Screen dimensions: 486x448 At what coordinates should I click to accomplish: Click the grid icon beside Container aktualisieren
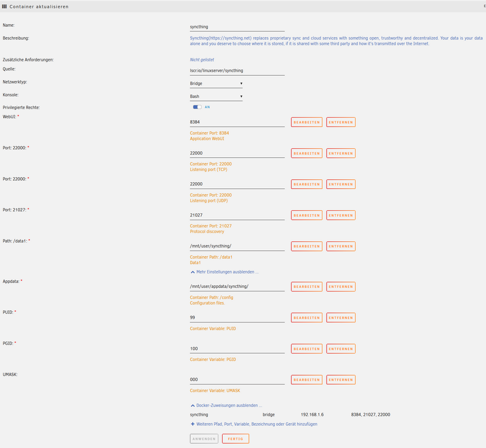click(x=4, y=7)
